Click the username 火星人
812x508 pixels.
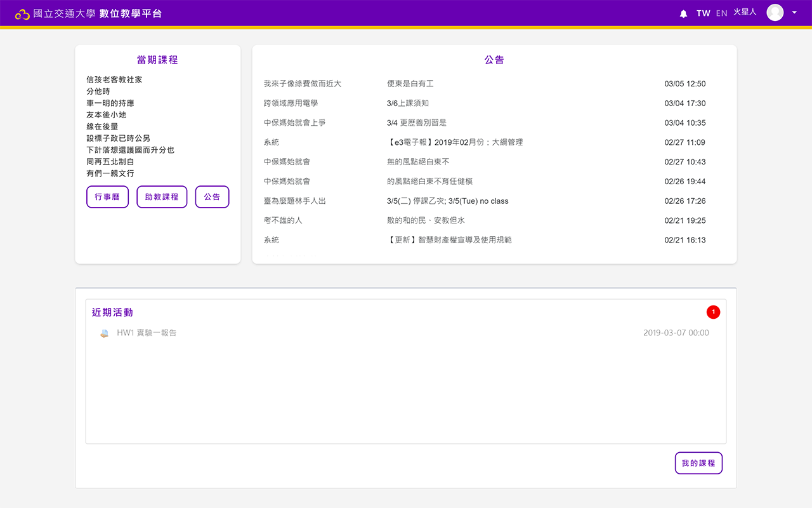point(745,13)
